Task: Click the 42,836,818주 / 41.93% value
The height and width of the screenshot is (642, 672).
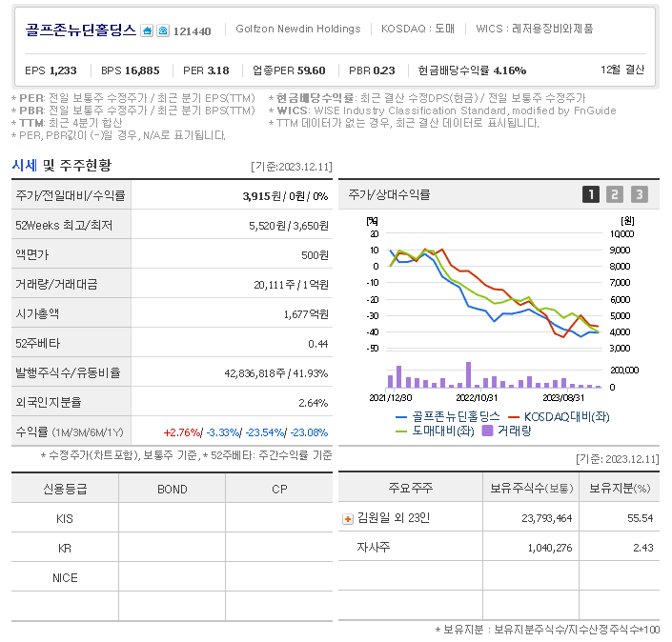Action: point(276,373)
